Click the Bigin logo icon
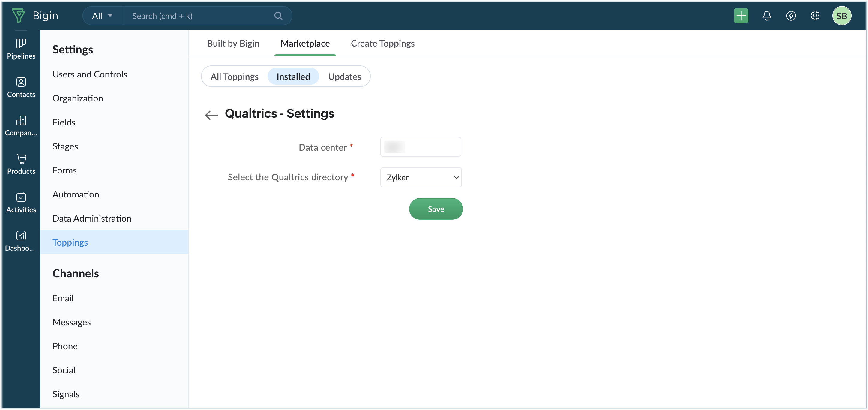 [x=18, y=16]
